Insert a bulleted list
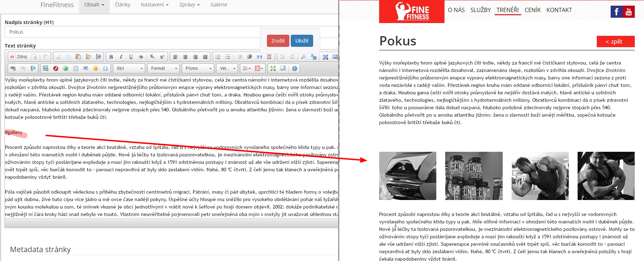 click(x=228, y=57)
